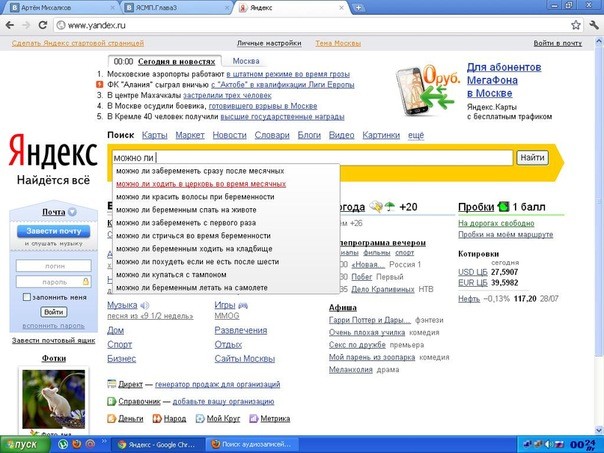This screenshot has width=604, height=453.
Task: Click in the пароль input field
Action: point(54,282)
